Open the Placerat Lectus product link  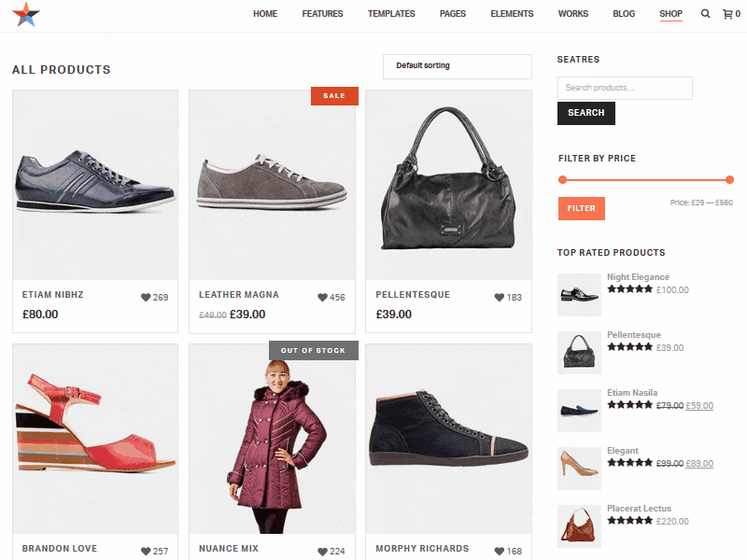click(x=639, y=509)
